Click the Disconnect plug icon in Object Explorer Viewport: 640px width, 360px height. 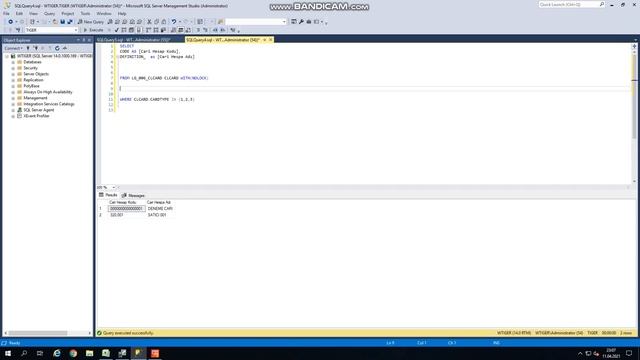point(36,48)
